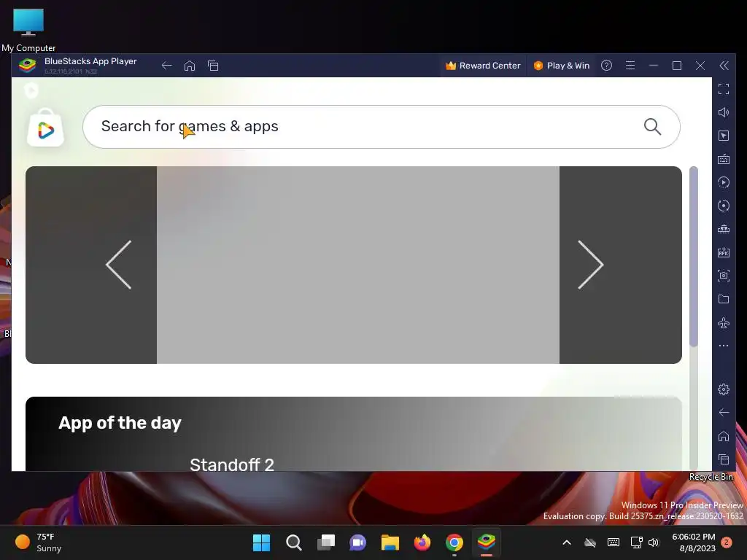Go to BlueStacks home via title bar icon
The height and width of the screenshot is (560, 747).
[x=190, y=66]
